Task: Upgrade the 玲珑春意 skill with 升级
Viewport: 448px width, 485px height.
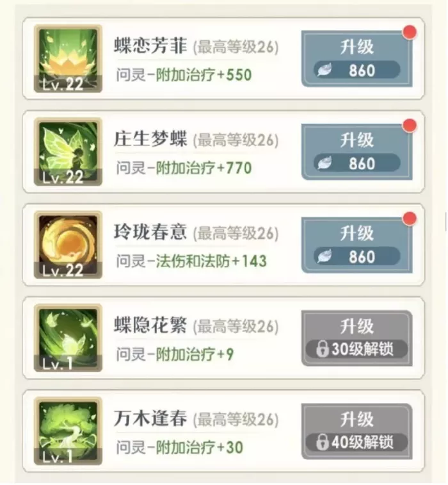Action: (357, 245)
